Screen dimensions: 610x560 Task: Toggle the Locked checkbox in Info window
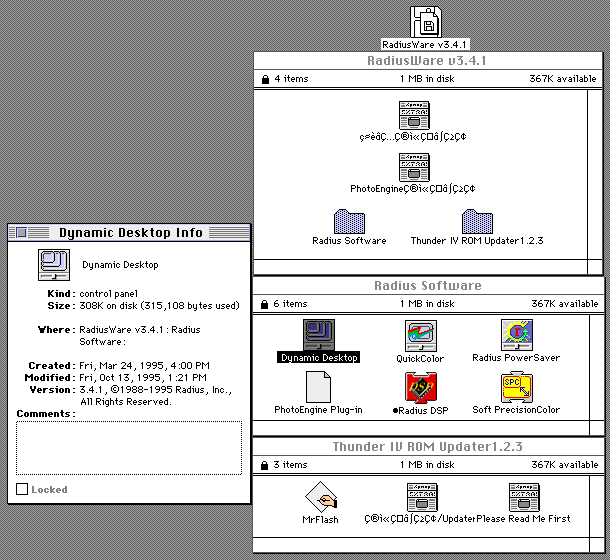22,489
